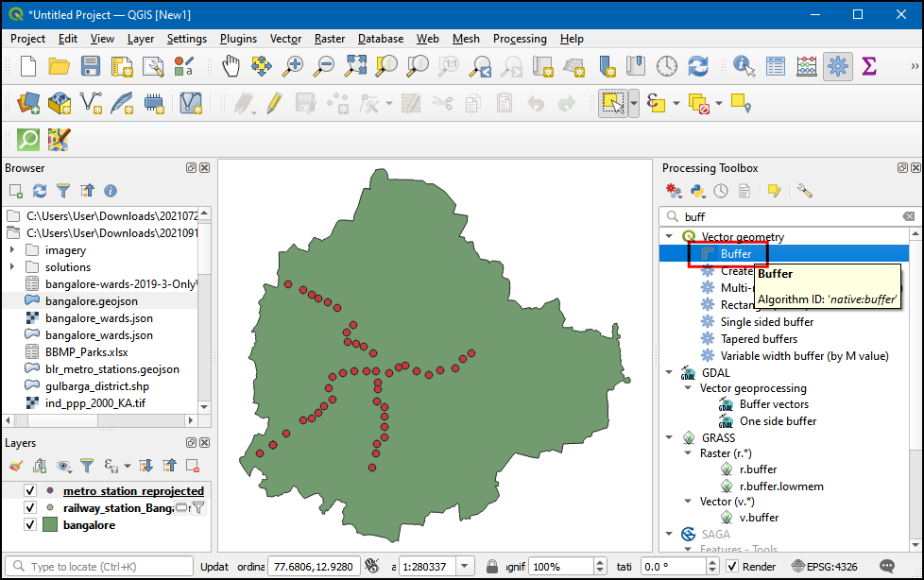The height and width of the screenshot is (580, 924).
Task: Click the Refresh map canvas icon
Action: coord(697,66)
